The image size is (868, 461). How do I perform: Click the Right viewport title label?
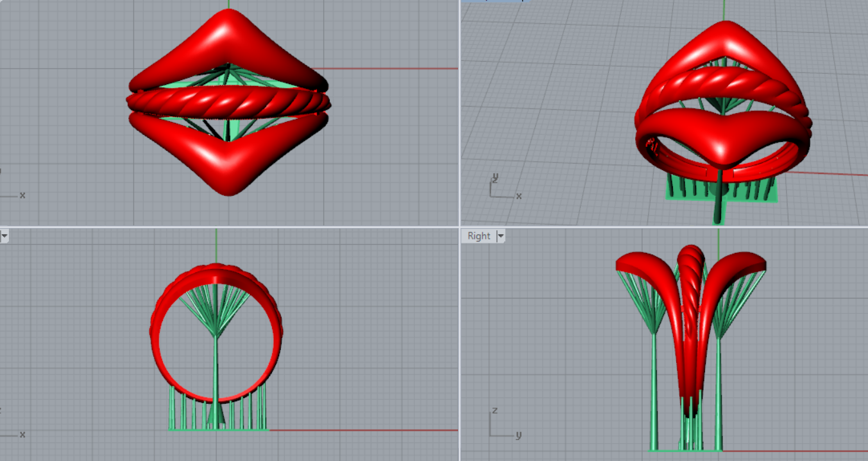click(479, 236)
